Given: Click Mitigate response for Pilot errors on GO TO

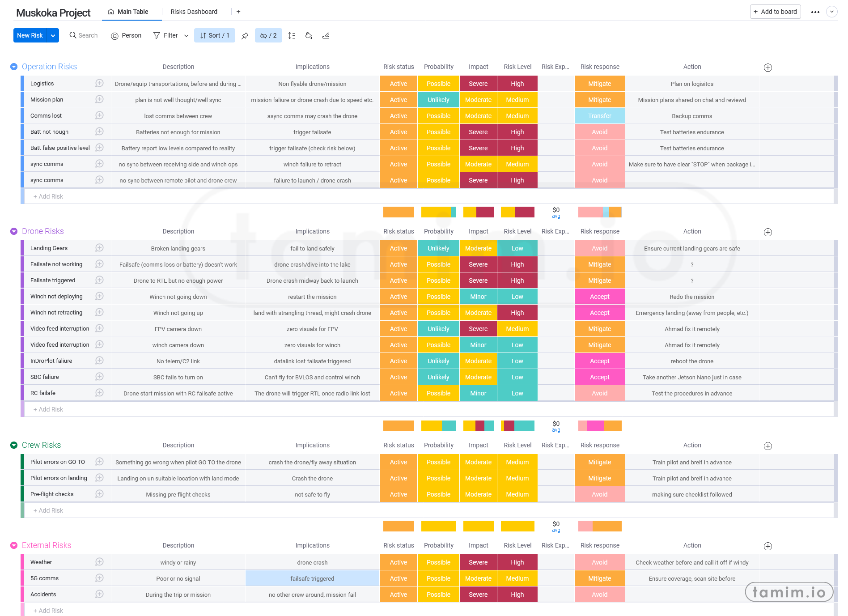Looking at the screenshot, I should (600, 462).
